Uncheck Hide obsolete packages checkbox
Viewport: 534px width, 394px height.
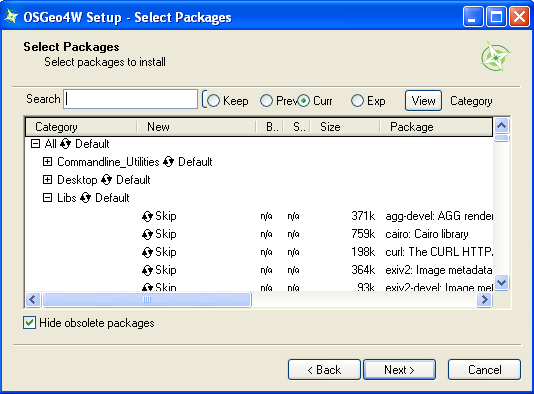[29, 322]
